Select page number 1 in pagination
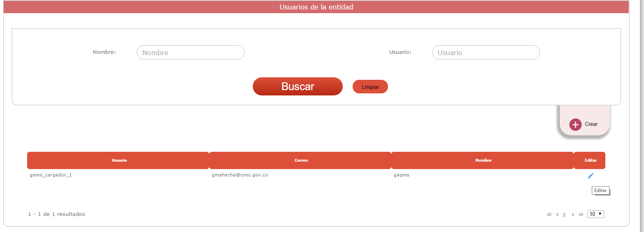The height and width of the screenshot is (232, 644). pos(564,215)
